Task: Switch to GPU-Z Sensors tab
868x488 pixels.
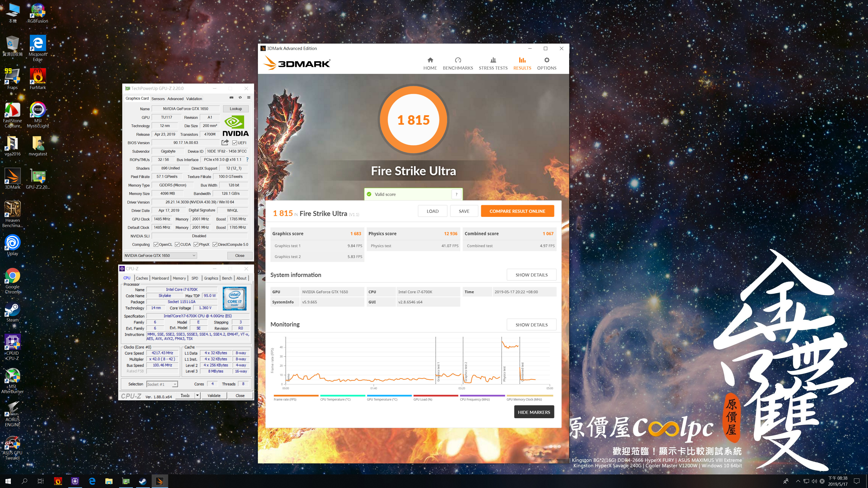Action: (x=158, y=99)
